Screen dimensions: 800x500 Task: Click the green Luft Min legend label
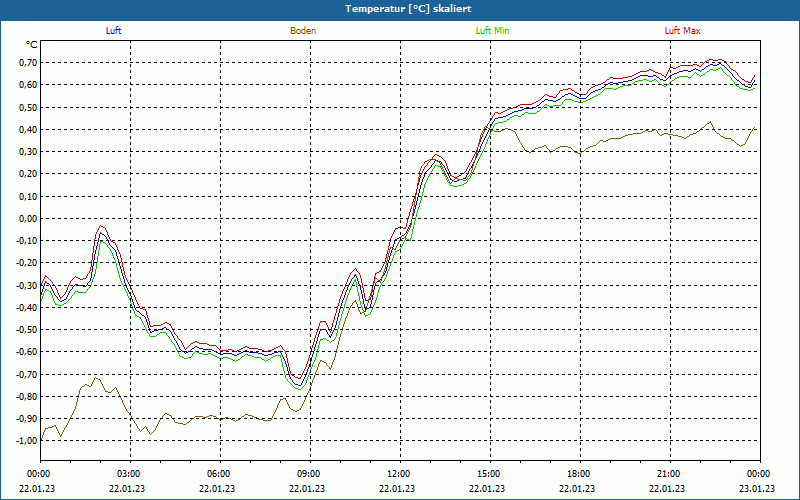pyautogui.click(x=492, y=31)
